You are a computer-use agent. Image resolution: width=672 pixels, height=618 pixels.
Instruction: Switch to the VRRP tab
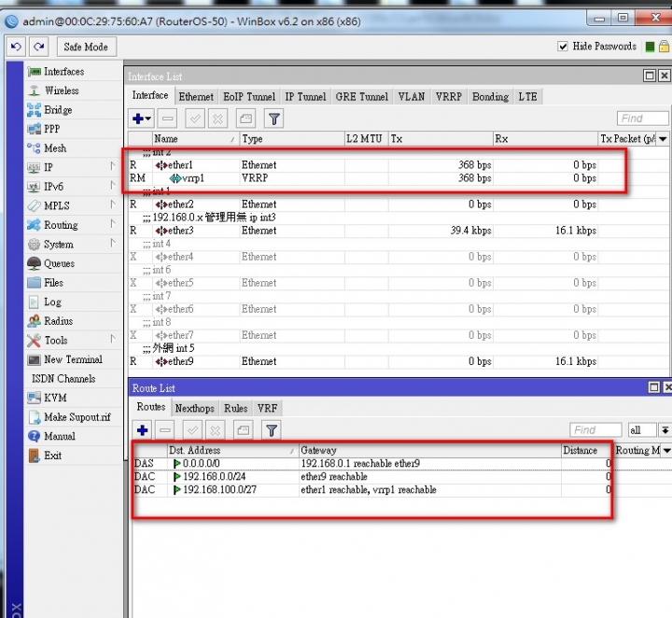click(x=449, y=97)
